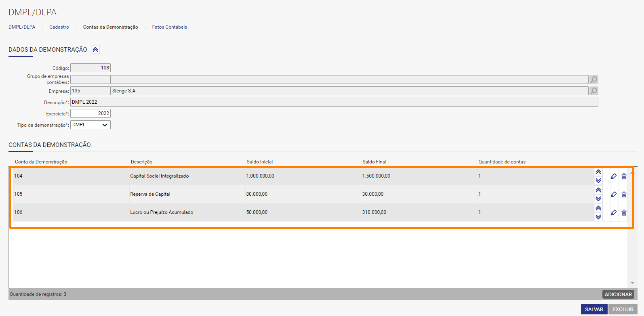The width and height of the screenshot is (644, 316).
Task: Switch to Fatos Contábeis tab
Action: (170, 27)
